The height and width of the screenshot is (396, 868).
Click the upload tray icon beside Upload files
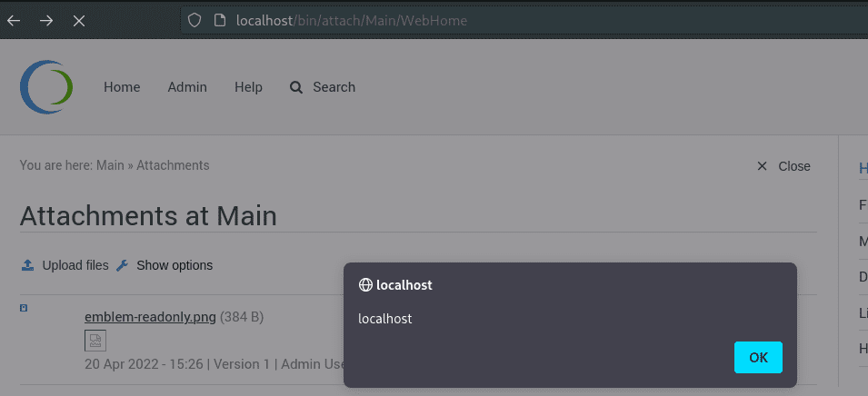(x=27, y=265)
